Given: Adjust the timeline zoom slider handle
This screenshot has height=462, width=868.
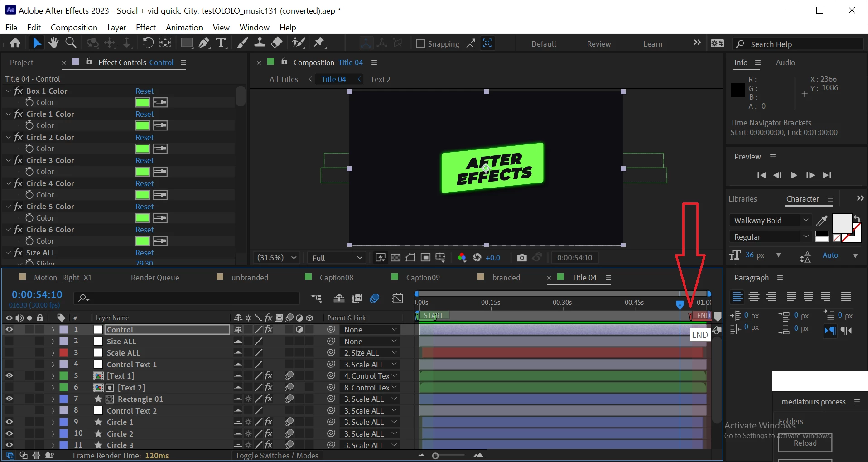Looking at the screenshot, I should 435,456.
